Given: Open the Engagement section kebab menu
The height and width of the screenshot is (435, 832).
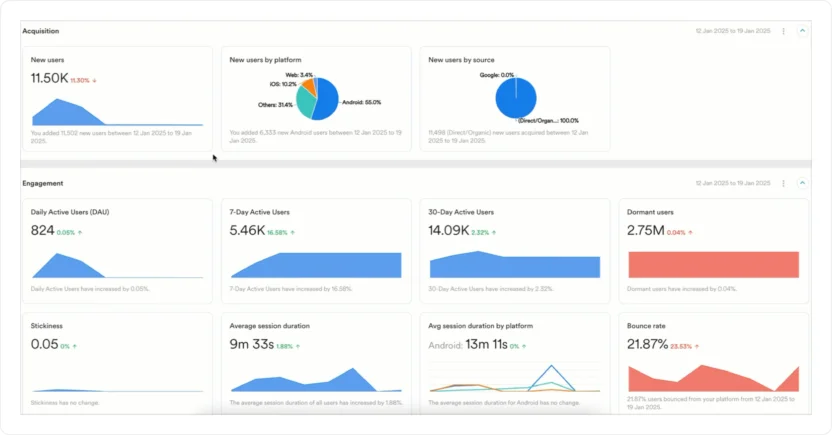Looking at the screenshot, I should [x=783, y=184].
